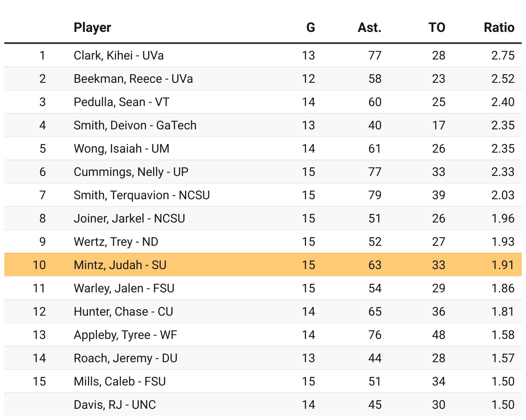Sort by the Ratio column header
Viewport: 526px width, 420px height.
[x=499, y=28]
